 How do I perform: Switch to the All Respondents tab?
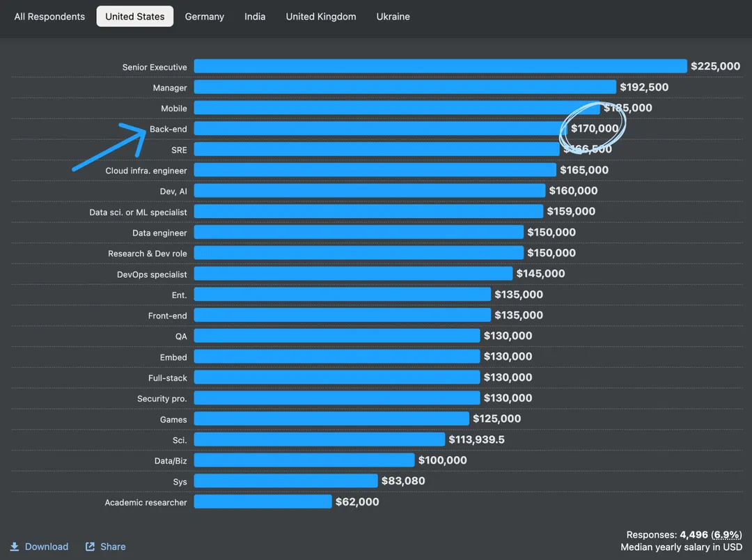click(49, 16)
